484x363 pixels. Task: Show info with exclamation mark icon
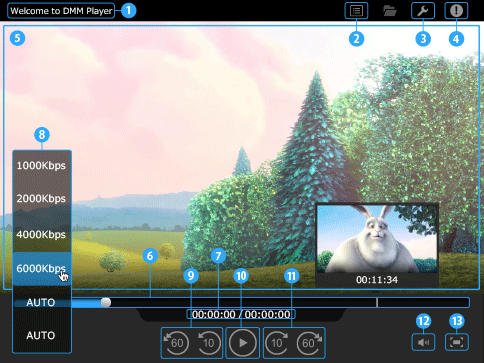pos(456,11)
